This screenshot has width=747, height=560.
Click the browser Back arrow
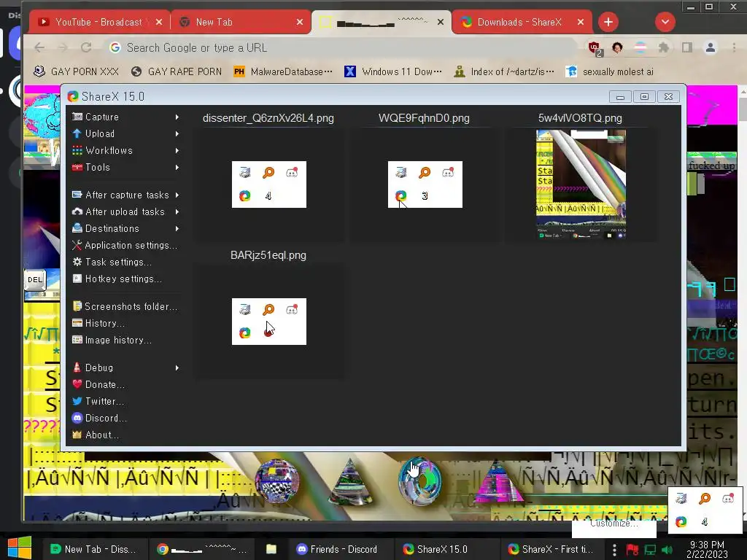[x=39, y=47]
